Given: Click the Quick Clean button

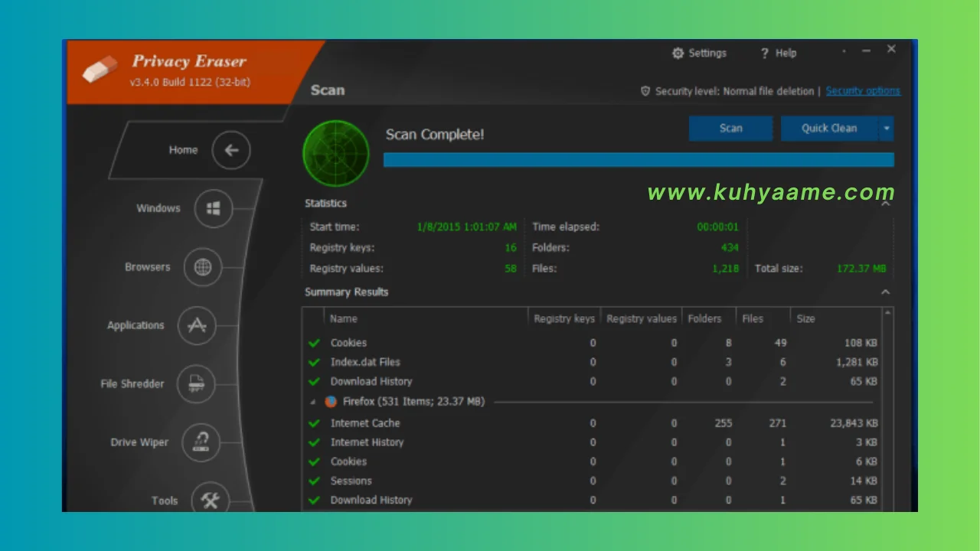Looking at the screenshot, I should 829,129.
